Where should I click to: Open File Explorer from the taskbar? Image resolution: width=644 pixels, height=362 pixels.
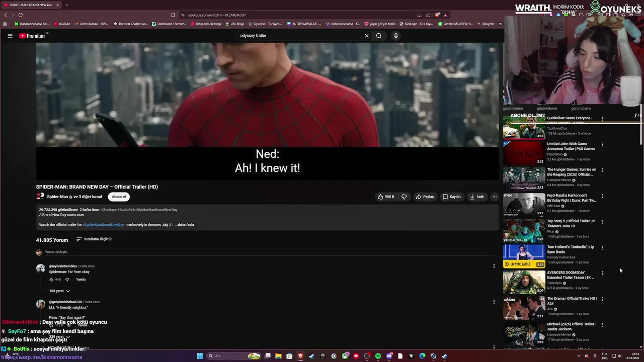click(x=278, y=356)
